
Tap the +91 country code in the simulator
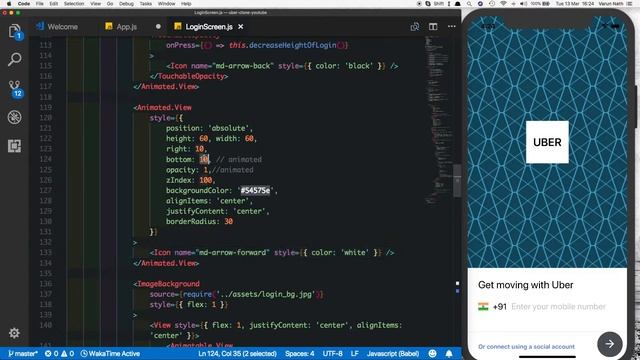[500, 307]
